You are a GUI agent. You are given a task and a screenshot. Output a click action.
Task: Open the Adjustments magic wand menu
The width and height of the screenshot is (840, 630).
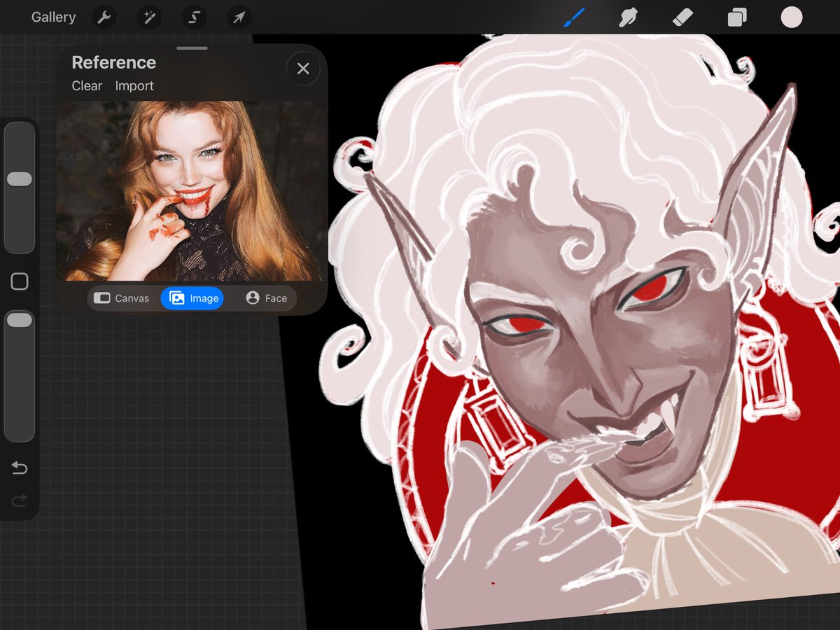[x=149, y=17]
